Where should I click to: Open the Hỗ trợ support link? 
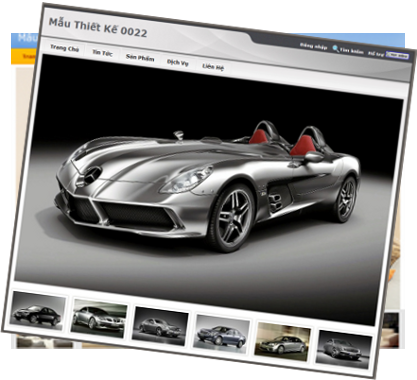click(x=376, y=53)
